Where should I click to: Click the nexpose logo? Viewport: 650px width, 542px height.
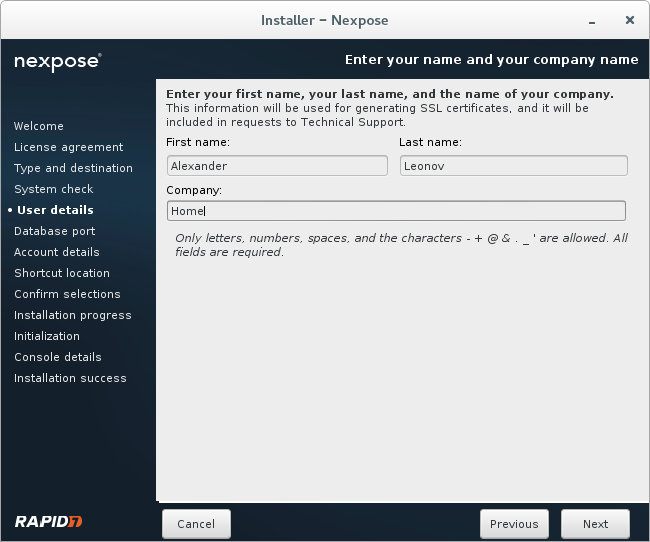point(58,62)
